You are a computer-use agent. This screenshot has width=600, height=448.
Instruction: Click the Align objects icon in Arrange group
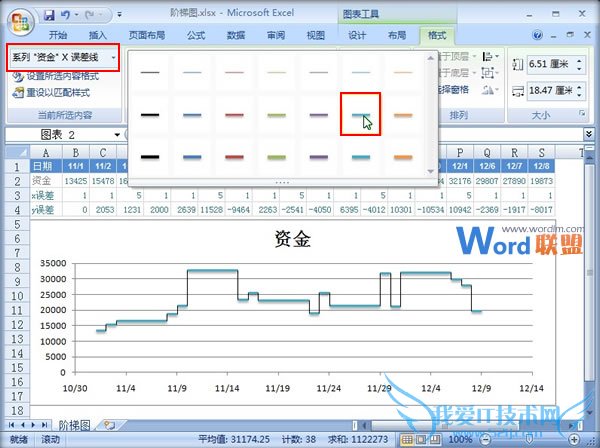[488, 57]
